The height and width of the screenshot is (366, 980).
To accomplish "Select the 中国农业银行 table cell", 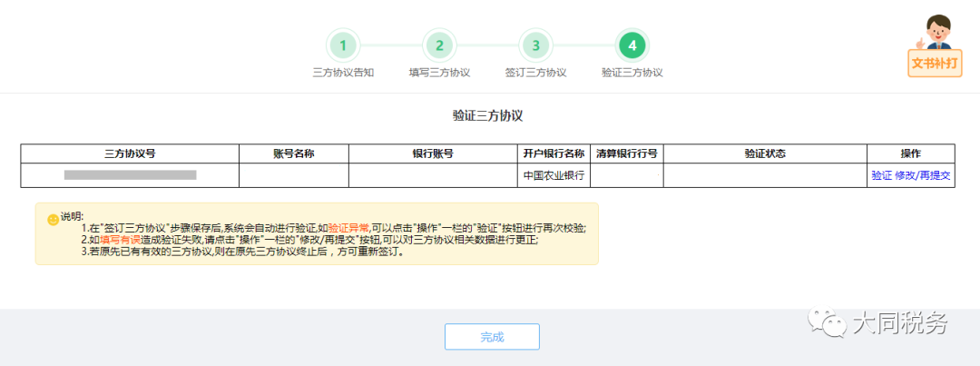I will pyautogui.click(x=554, y=175).
